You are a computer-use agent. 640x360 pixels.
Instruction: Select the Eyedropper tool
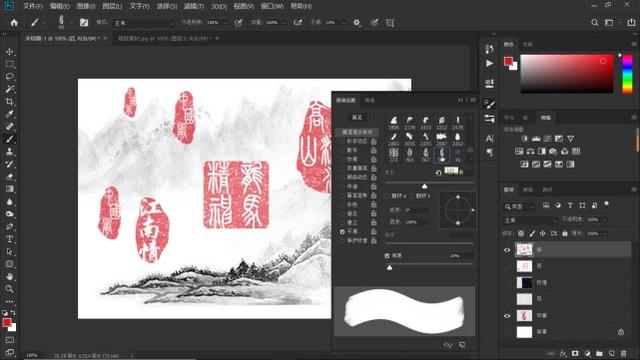point(10,114)
